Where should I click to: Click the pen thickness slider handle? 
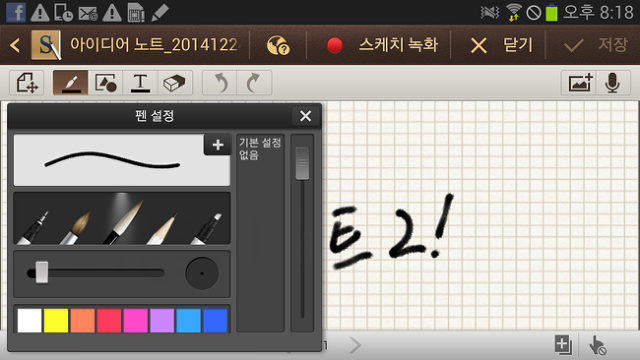coord(41,273)
